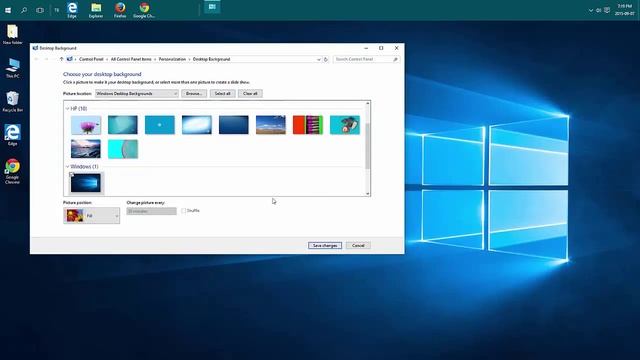Toggle checkbox on Windows hero wallpaper
640x360 pixels.
click(x=72, y=175)
